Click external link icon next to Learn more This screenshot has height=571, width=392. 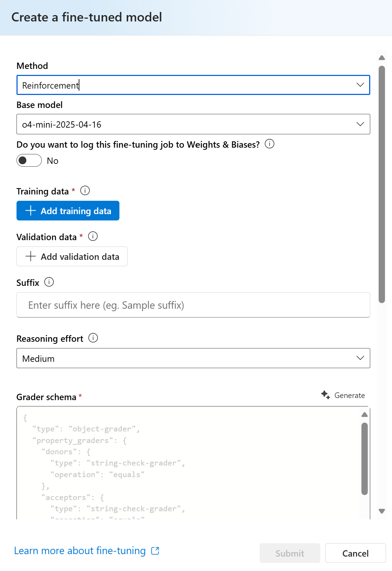pyautogui.click(x=155, y=551)
